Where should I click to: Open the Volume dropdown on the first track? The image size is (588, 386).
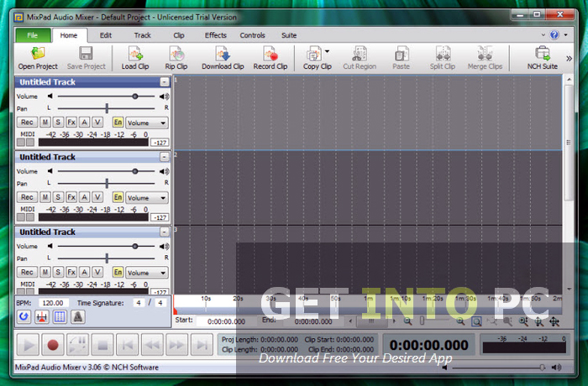(x=147, y=123)
